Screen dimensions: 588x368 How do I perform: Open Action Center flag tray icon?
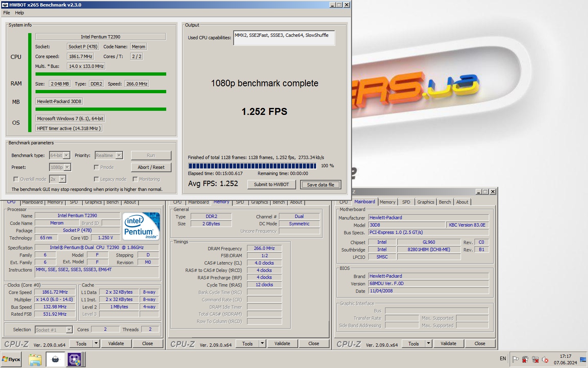[x=516, y=359]
